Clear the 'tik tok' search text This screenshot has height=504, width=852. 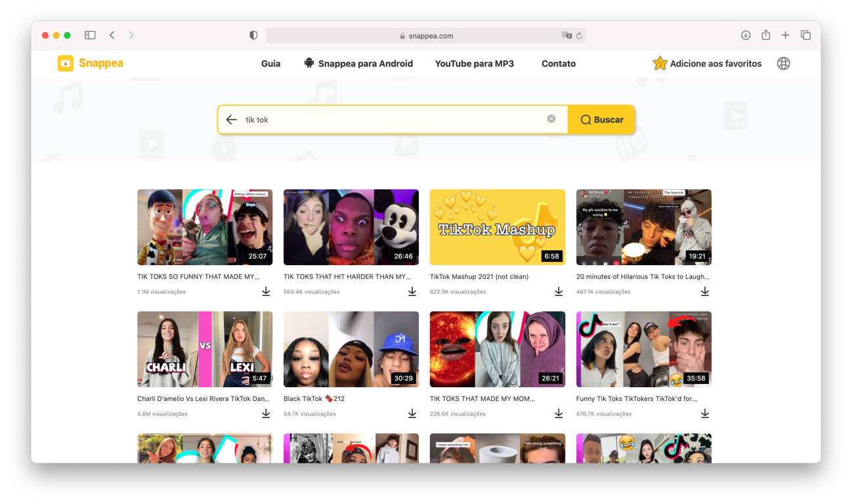click(551, 119)
